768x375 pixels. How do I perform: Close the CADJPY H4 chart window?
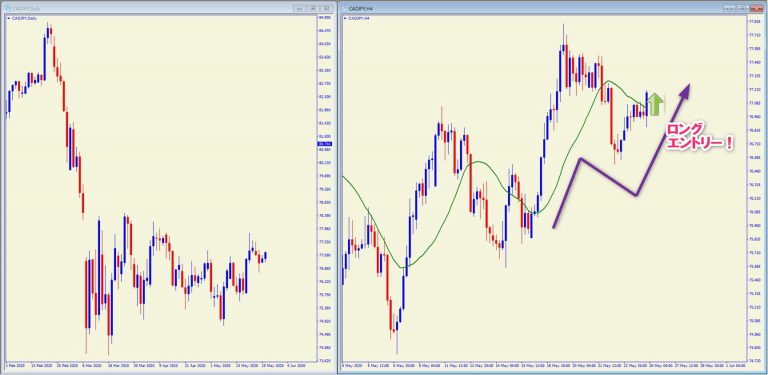click(757, 8)
